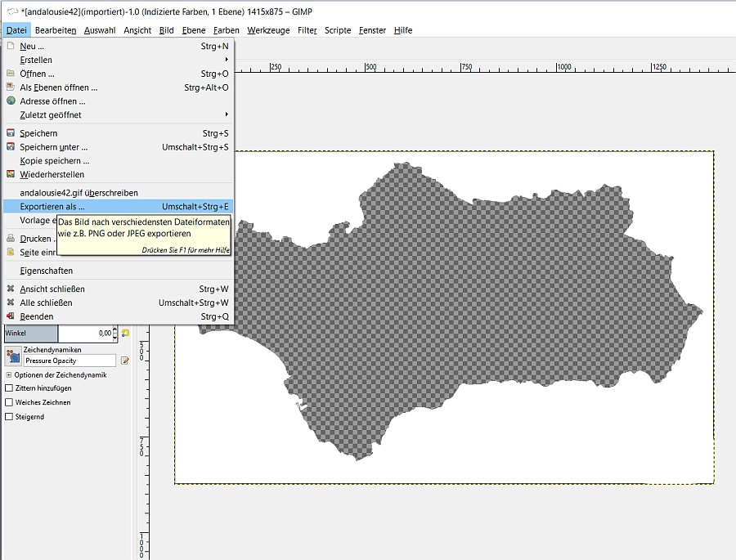Image resolution: width=736 pixels, height=560 pixels.
Task: Select Speichern with the disk icon
Action: 39,132
